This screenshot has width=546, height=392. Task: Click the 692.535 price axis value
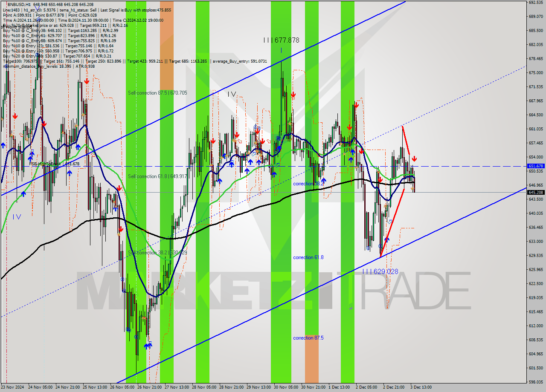535,2
